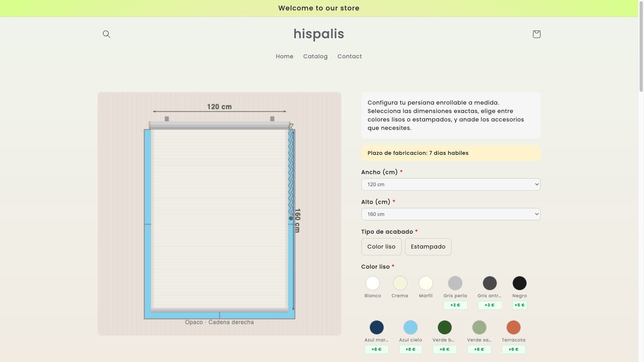
Task: Select the Azul cielo swatch
Action: tap(410, 327)
